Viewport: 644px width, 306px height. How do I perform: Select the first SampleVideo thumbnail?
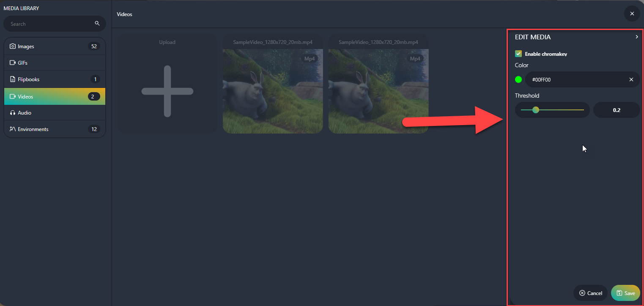click(x=273, y=84)
